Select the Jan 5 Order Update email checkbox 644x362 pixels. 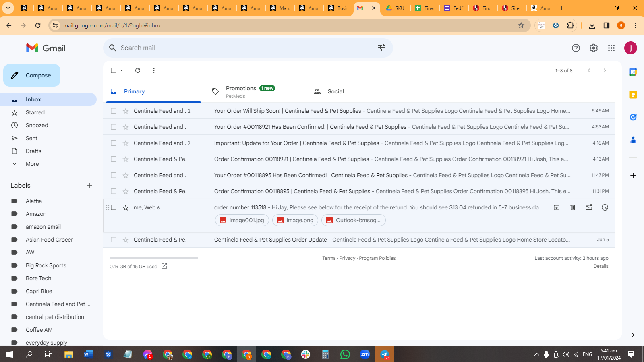click(114, 240)
